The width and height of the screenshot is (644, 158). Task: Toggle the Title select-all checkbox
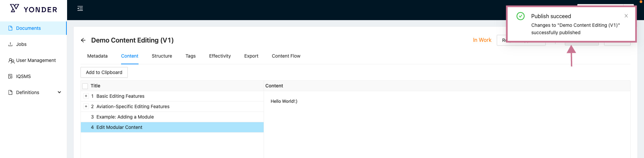coord(85,86)
